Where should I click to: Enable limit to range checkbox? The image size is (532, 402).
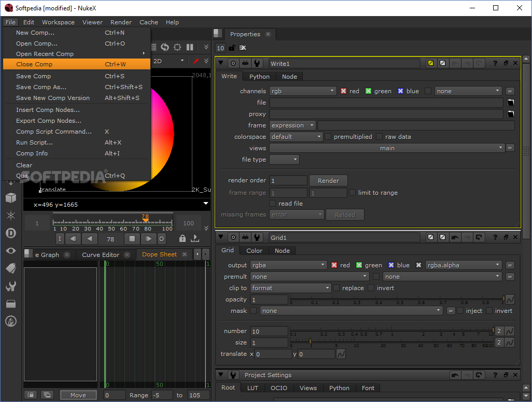point(353,193)
